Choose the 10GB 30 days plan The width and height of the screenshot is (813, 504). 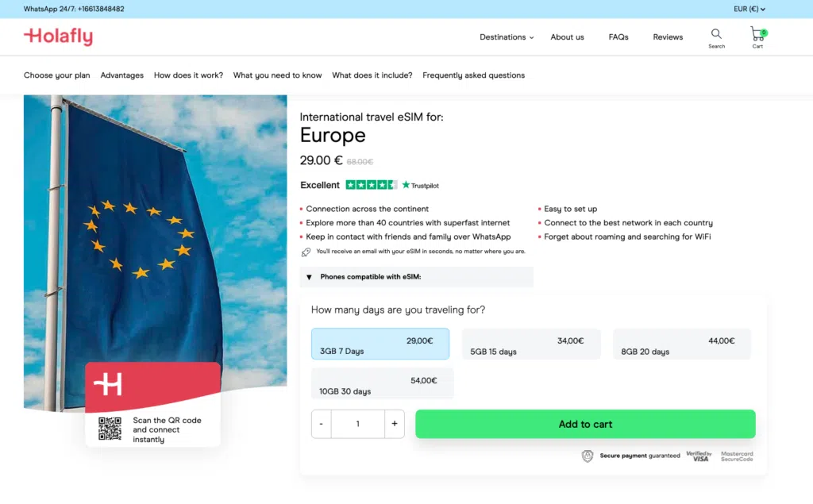pos(383,384)
